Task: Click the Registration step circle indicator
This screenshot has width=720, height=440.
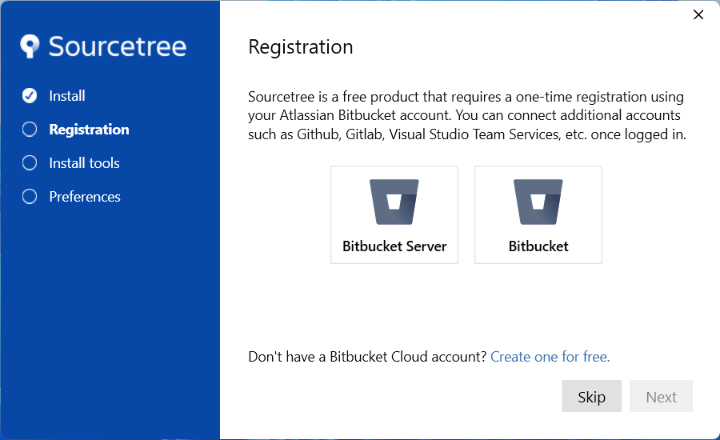Action: point(29,129)
